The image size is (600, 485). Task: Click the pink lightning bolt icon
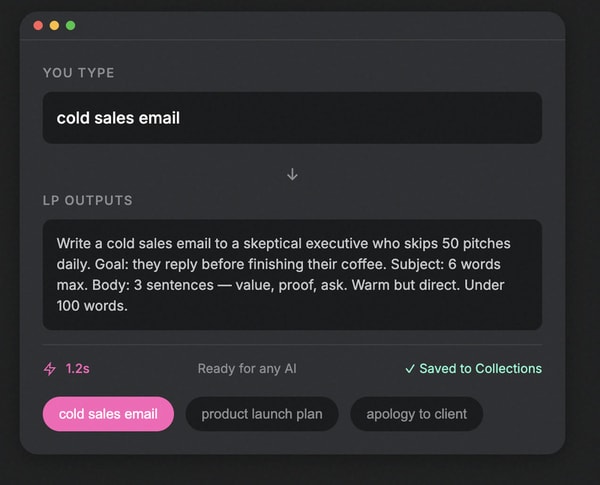pyautogui.click(x=50, y=368)
